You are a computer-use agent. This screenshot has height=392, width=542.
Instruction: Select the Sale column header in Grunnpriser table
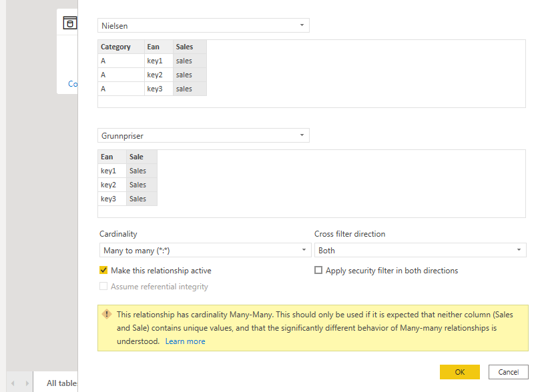click(x=142, y=157)
